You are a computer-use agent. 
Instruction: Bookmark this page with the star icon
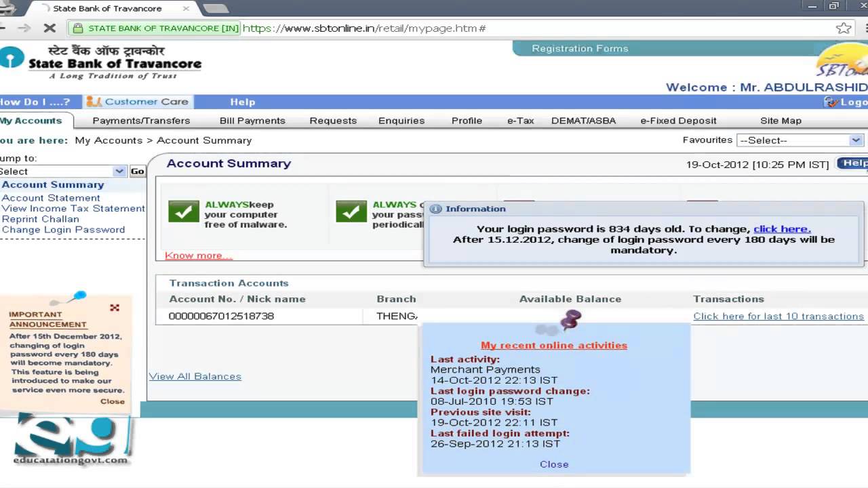(x=844, y=28)
